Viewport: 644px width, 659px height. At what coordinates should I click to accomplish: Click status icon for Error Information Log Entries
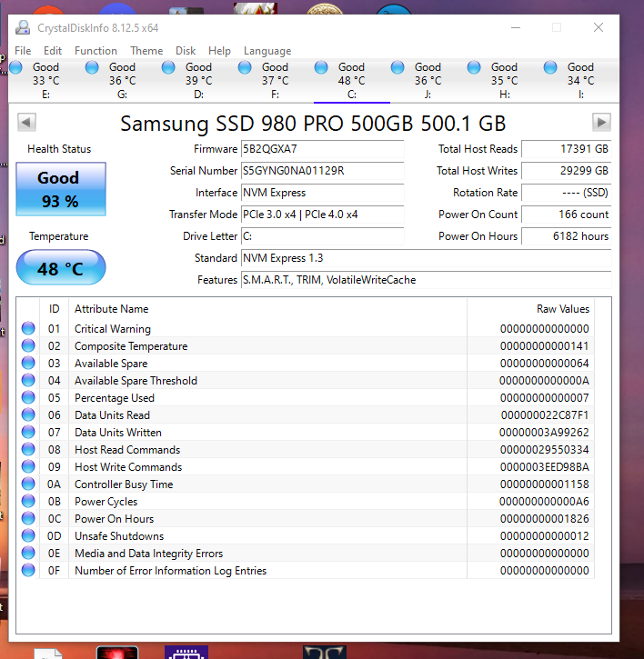(28, 570)
